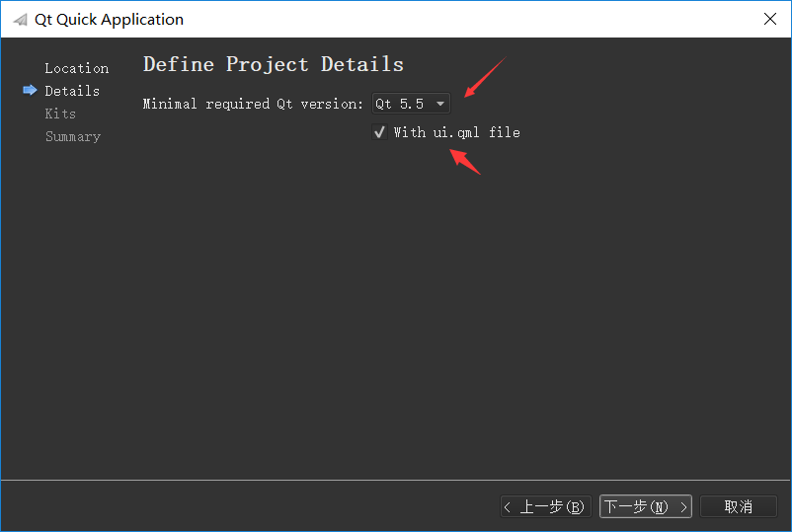792x532 pixels.
Task: Click the right chevron on the 下一步 button
Action: pos(683,506)
